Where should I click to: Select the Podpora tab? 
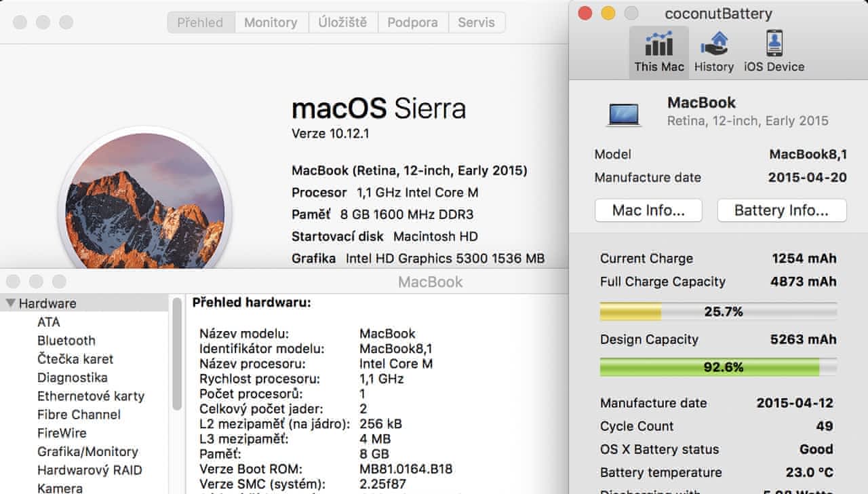click(412, 22)
